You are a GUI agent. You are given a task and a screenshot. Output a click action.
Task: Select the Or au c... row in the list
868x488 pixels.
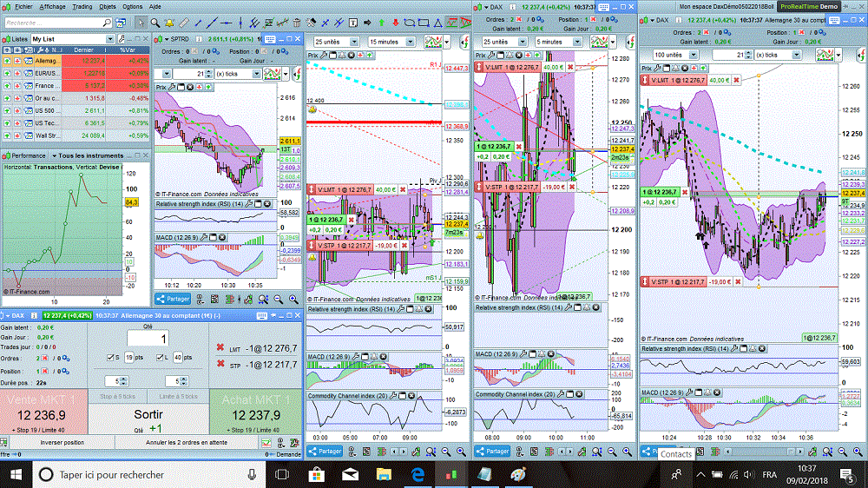[x=75, y=98]
